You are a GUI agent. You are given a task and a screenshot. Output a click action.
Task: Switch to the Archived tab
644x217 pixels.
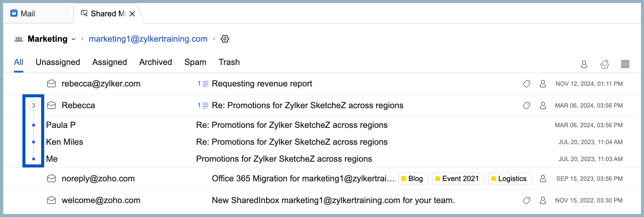click(156, 62)
